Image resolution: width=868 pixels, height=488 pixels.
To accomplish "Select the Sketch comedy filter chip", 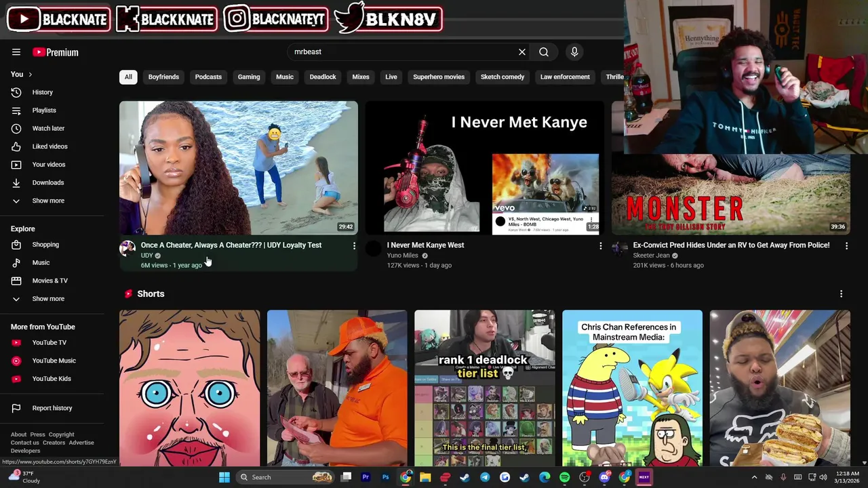I will point(502,77).
